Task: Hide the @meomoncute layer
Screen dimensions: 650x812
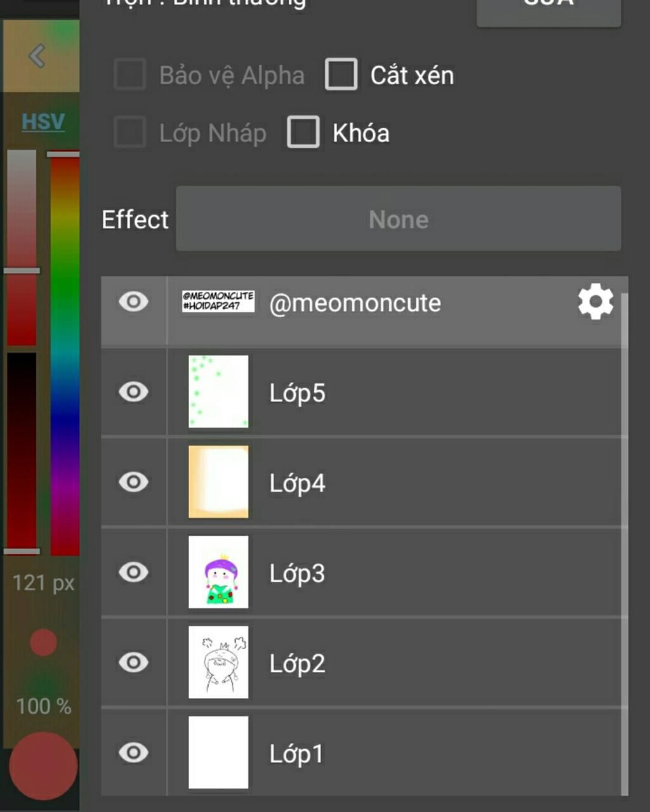Action: (x=133, y=302)
